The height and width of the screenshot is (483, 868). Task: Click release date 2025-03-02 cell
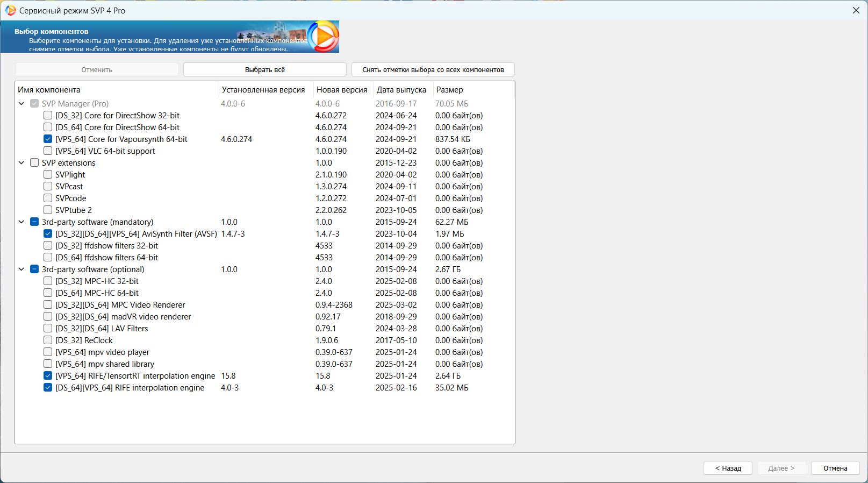tap(396, 304)
